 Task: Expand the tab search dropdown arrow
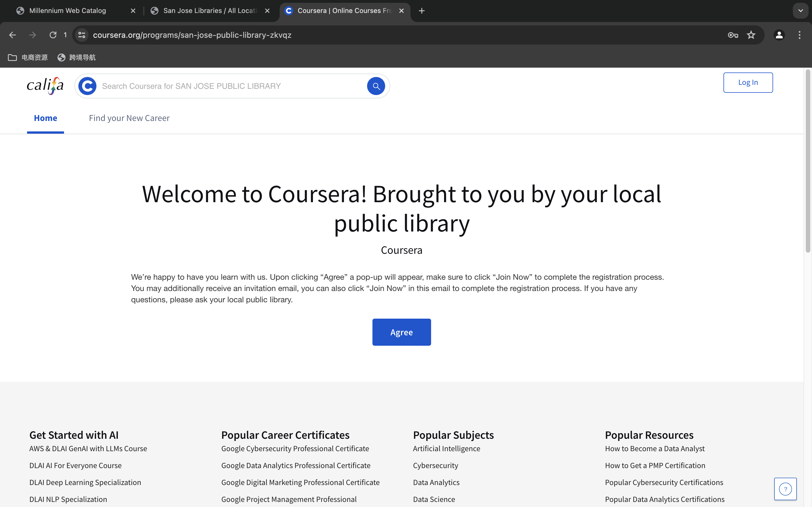click(x=801, y=11)
